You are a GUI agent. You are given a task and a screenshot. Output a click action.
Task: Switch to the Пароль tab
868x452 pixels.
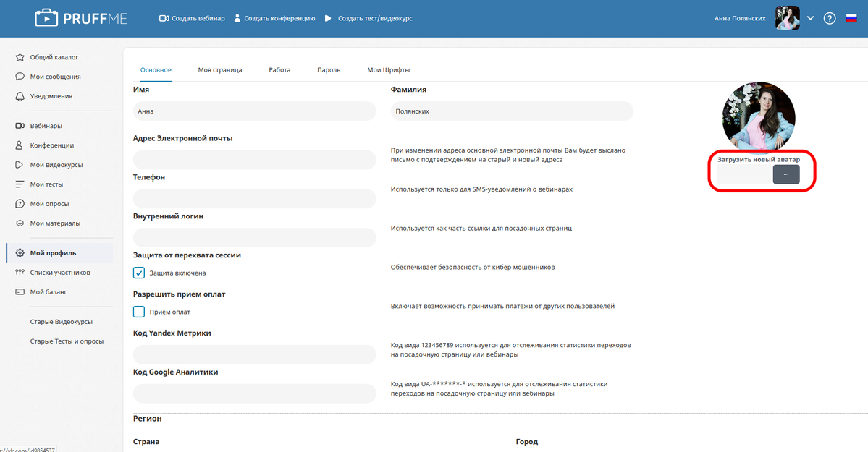coord(329,70)
